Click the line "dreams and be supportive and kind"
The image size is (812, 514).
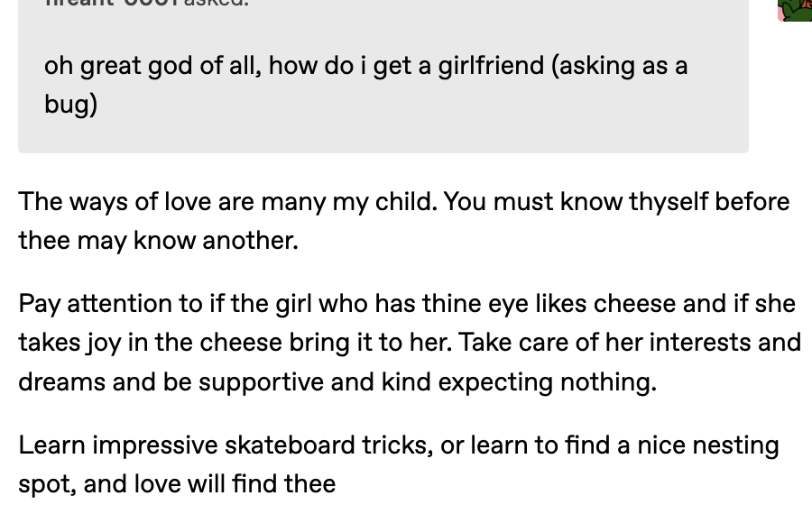(337, 382)
